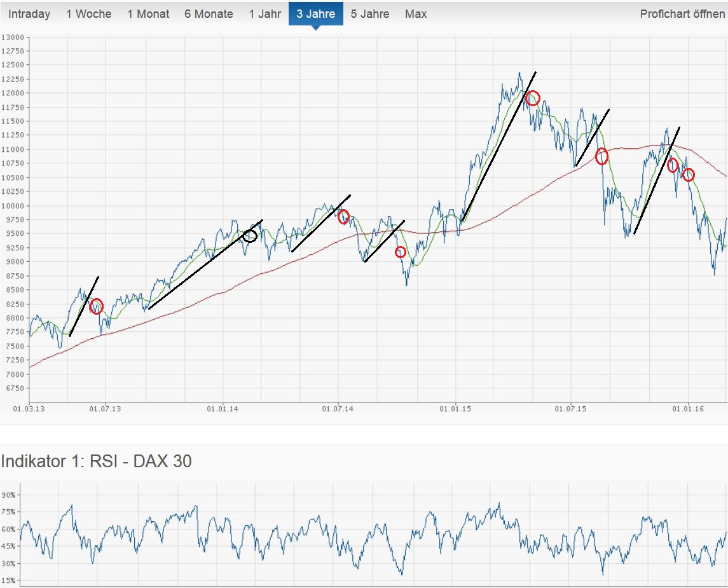
Task: Click the 13000 y-axis label
Action: coord(13,37)
